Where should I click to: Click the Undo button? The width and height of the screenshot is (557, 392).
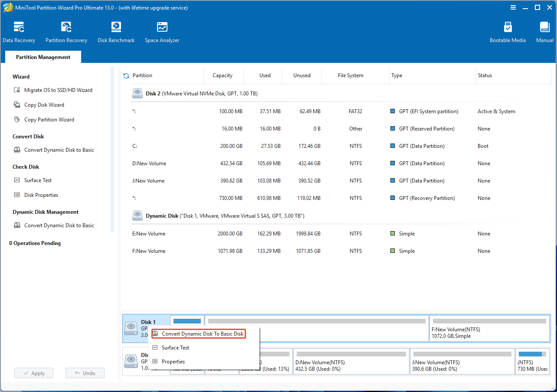[x=85, y=372]
